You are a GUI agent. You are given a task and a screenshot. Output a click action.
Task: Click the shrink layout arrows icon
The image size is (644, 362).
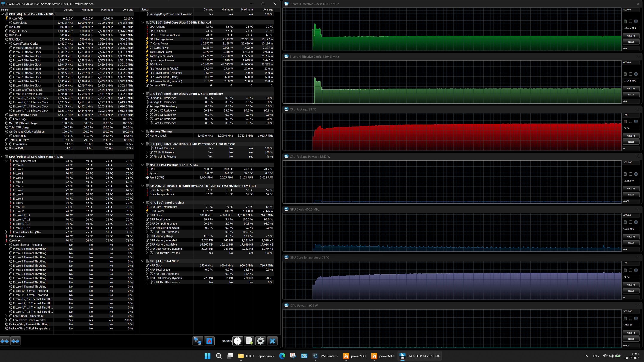pos(15,341)
